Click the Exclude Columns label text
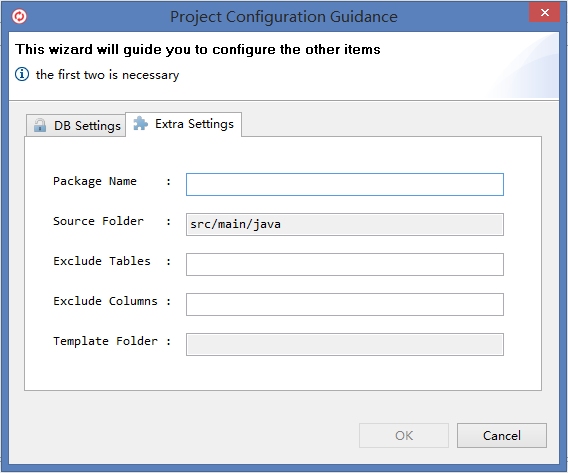The width and height of the screenshot is (568, 473). pyautogui.click(x=105, y=301)
